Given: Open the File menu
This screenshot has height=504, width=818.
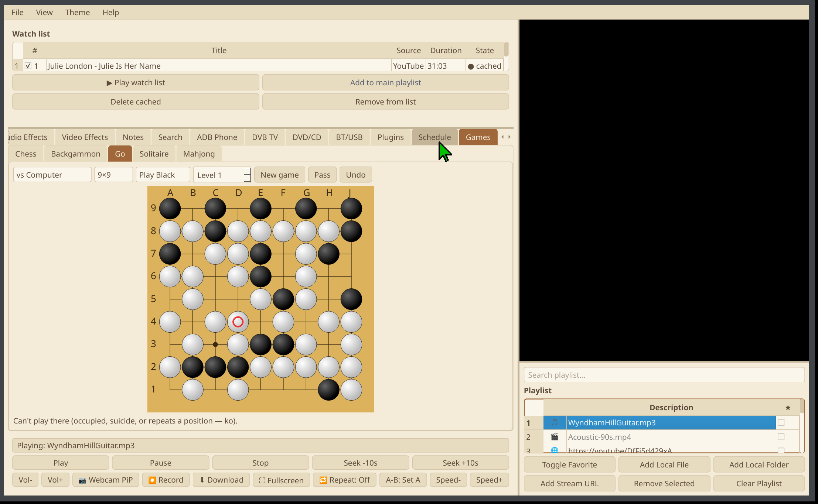Looking at the screenshot, I should point(17,12).
